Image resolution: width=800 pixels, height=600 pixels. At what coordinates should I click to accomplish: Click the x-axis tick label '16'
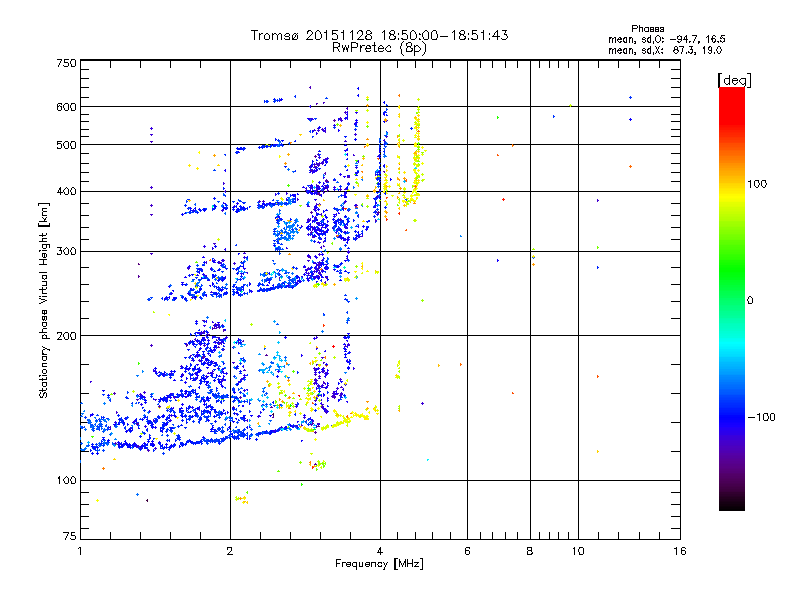[680, 551]
